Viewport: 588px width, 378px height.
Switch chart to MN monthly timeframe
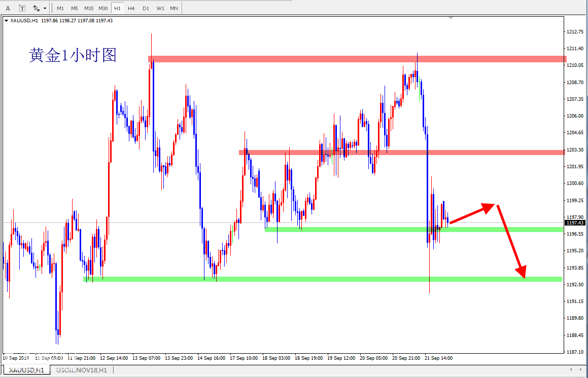pos(174,8)
